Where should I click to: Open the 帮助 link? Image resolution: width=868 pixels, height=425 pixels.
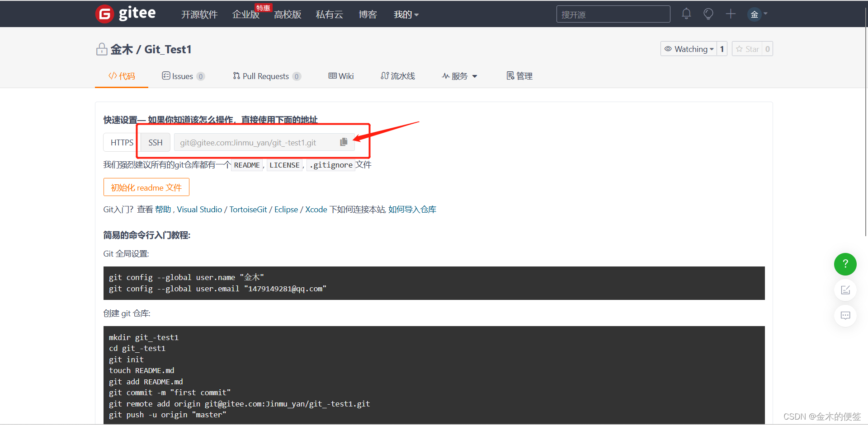point(163,210)
